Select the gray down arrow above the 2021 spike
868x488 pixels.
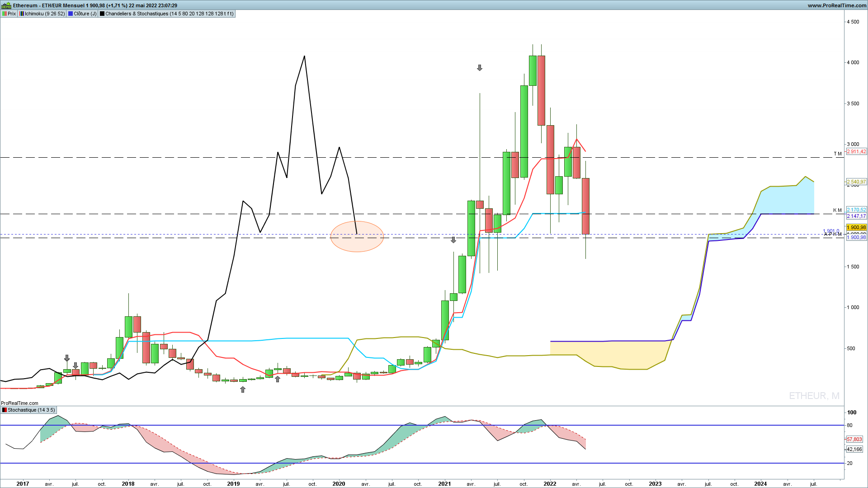(x=480, y=68)
